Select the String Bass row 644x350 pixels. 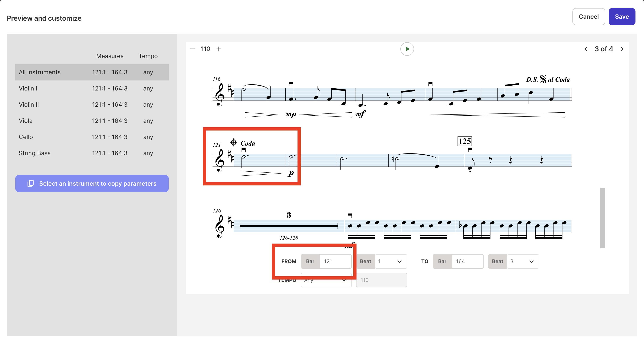92,153
